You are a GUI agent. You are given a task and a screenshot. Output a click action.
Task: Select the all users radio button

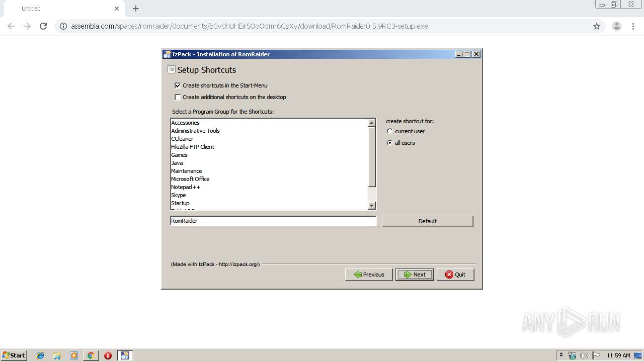click(x=389, y=143)
